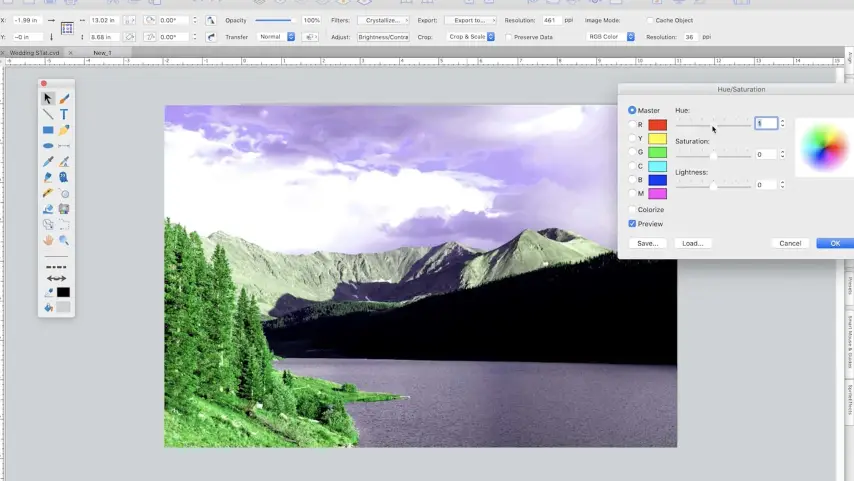854x481 pixels.
Task: Choose the blue Rectangle tool
Action: point(48,130)
